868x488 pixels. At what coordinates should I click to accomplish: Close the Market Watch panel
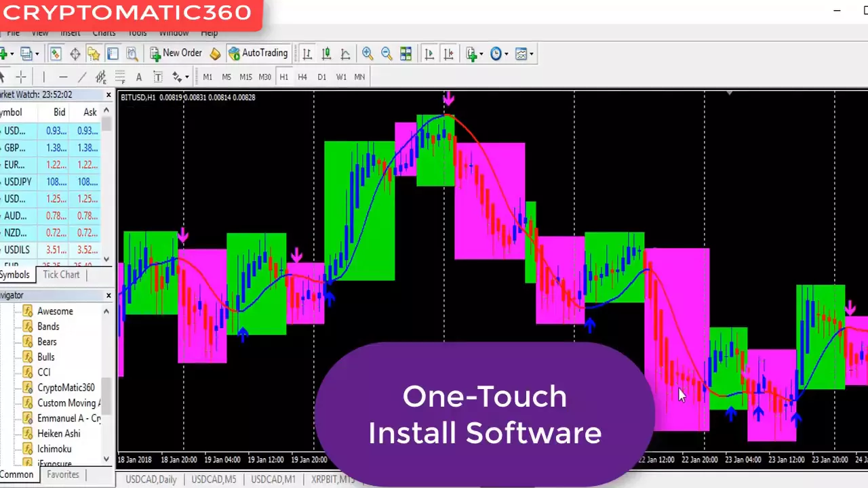click(x=108, y=95)
